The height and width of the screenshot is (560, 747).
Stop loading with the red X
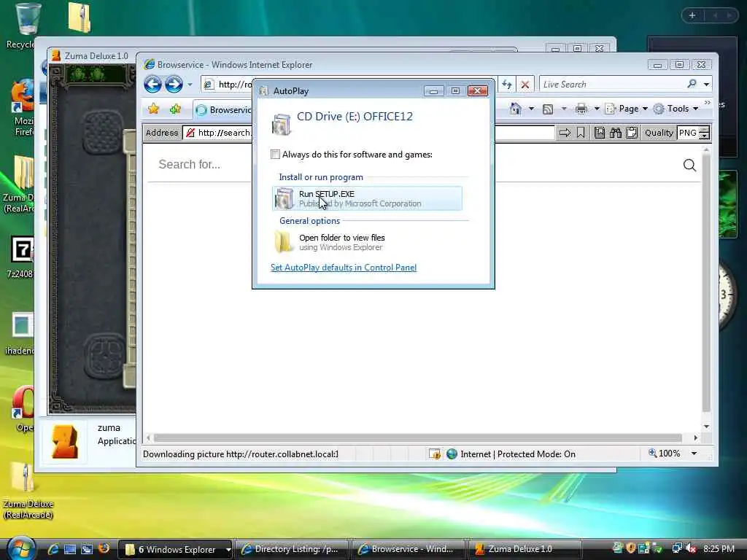[x=525, y=85]
